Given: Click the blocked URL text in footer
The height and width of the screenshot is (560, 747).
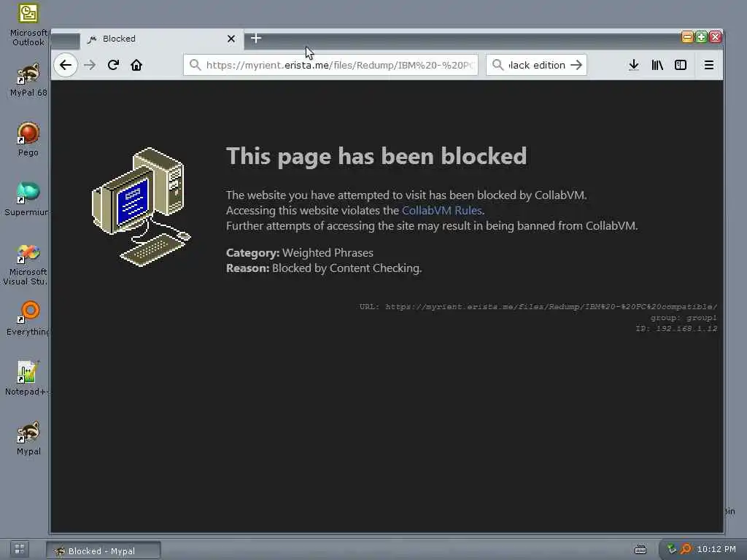Looking at the screenshot, I should [x=538, y=307].
